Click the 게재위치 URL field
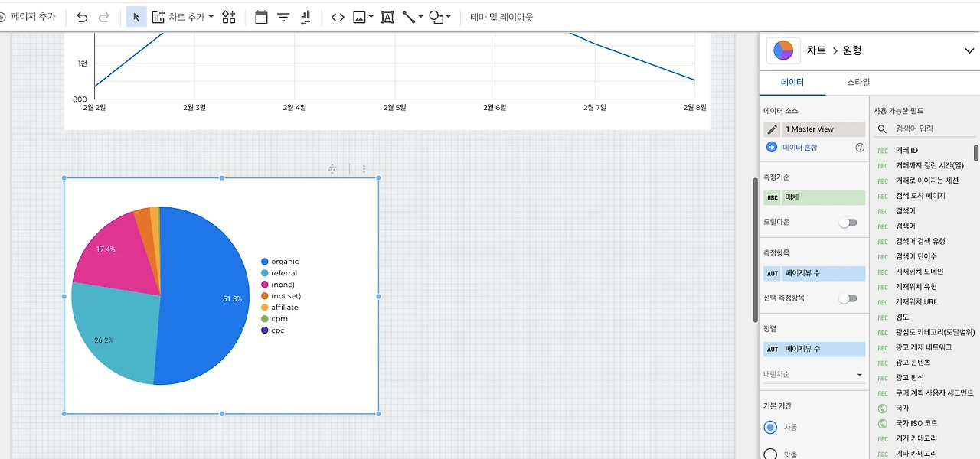 coord(916,301)
